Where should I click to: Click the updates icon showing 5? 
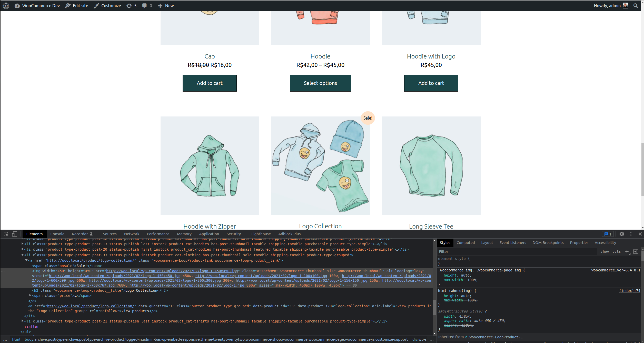pyautogui.click(x=131, y=5)
